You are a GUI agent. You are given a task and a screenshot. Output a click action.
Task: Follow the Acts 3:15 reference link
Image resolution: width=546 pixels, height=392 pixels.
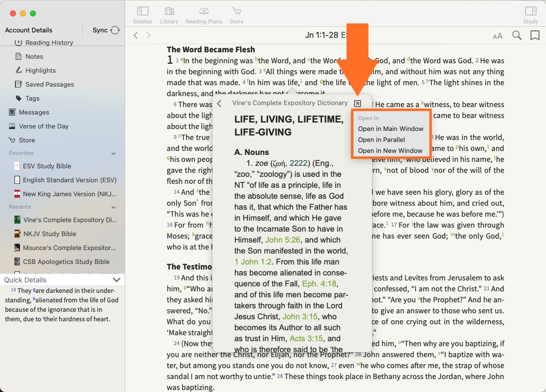tap(307, 338)
